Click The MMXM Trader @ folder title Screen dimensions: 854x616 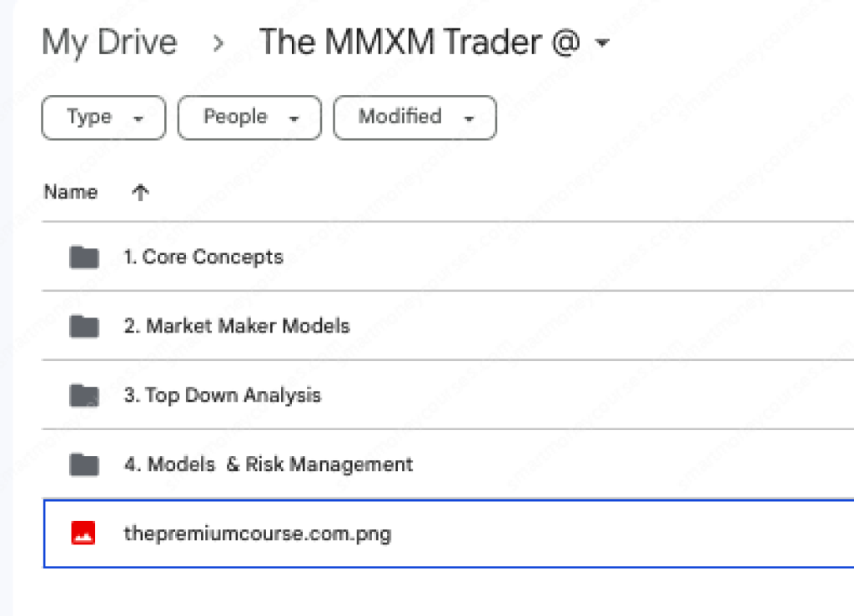[419, 43]
